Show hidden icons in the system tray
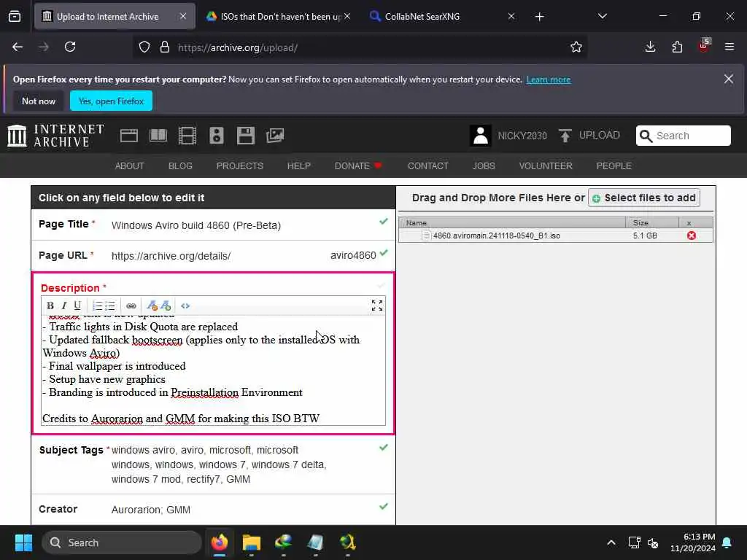Viewport: 747px width, 560px height. click(x=611, y=542)
